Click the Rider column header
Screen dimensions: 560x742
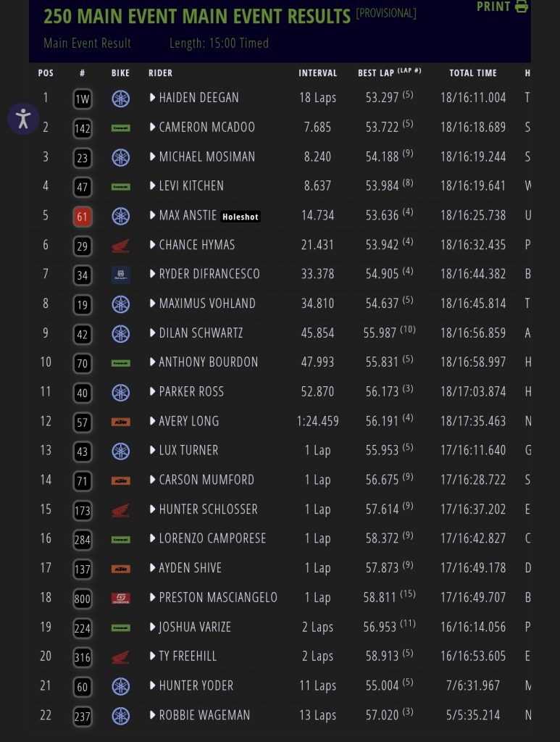coord(160,73)
